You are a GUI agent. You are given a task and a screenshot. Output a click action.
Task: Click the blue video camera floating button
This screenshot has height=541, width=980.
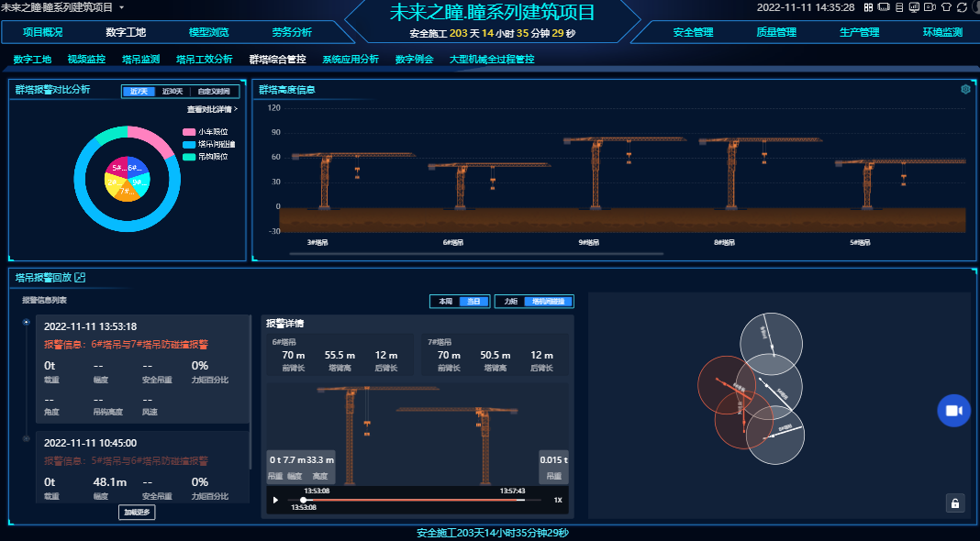pos(953,411)
